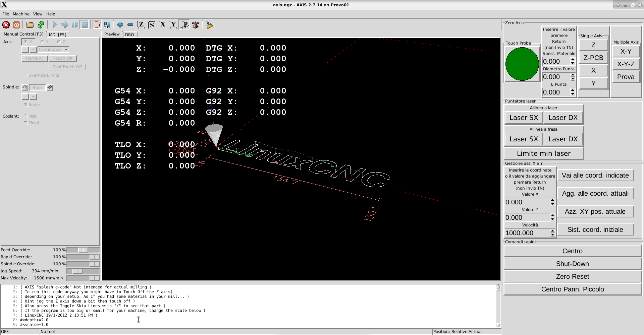Stop program execution icon

[x=85, y=25]
